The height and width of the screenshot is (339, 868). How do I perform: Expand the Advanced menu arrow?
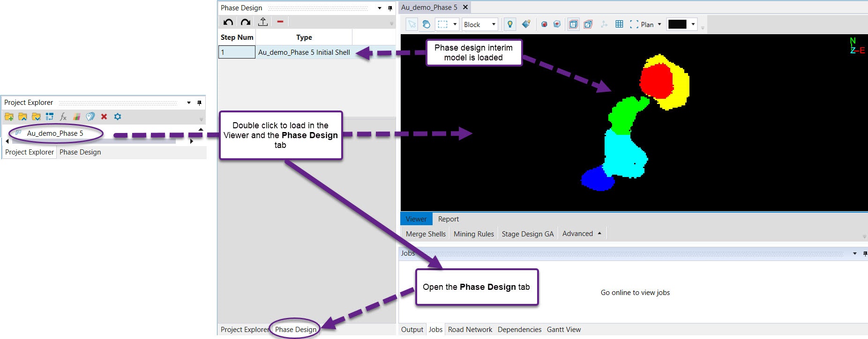[x=599, y=233]
